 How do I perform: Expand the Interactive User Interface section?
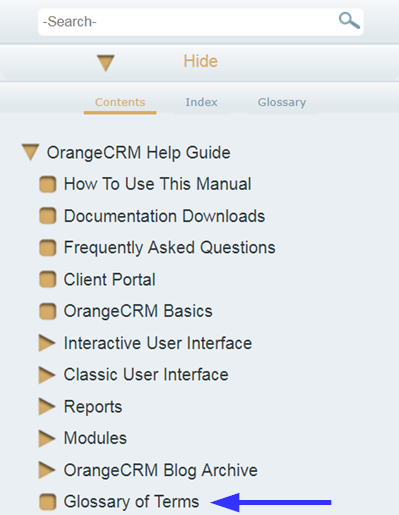(x=47, y=343)
